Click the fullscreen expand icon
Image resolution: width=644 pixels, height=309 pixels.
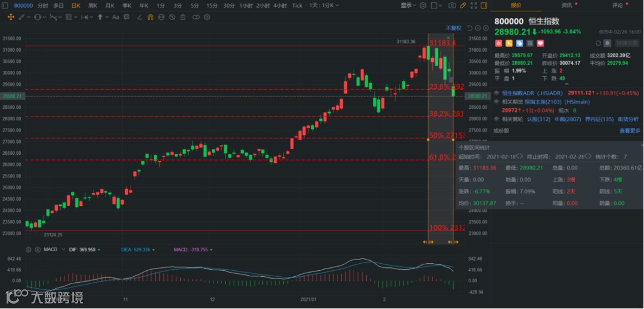pyautogui.click(x=473, y=5)
